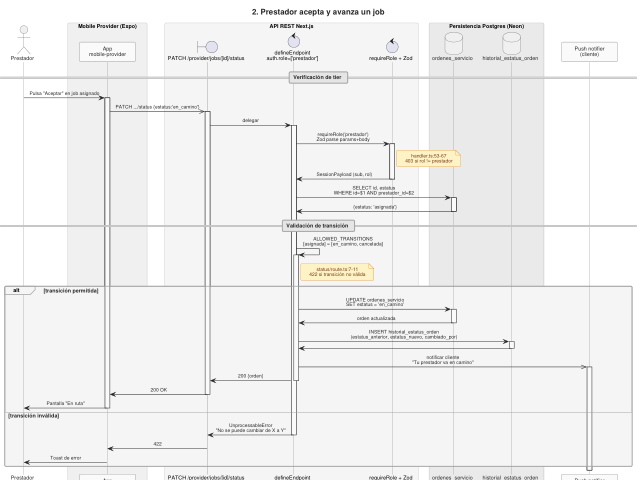Viewport: 640px width, 480px height.
Task: Select the 'ALLOWED_TRANSITIONS' self-call label
Action: tap(343, 241)
